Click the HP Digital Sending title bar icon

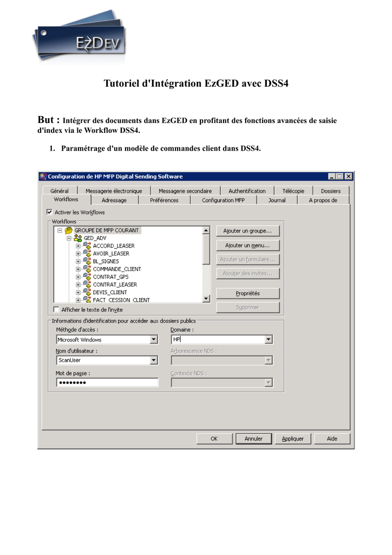(x=43, y=176)
